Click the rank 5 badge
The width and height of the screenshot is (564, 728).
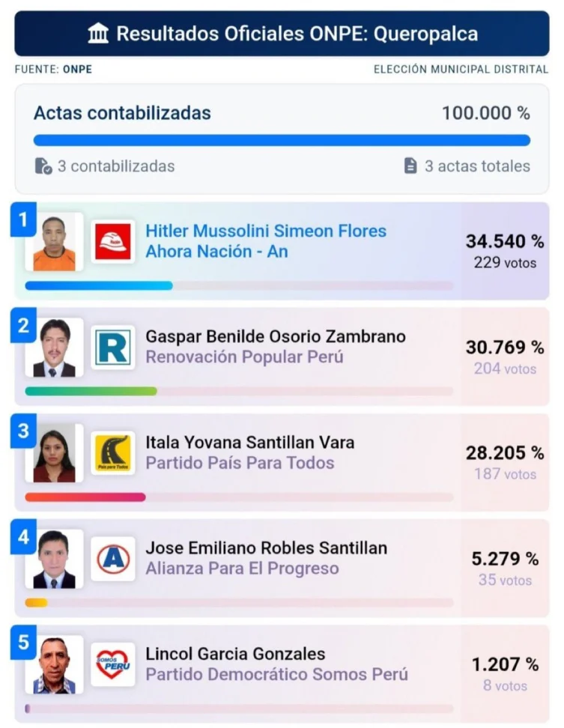pos(24,643)
